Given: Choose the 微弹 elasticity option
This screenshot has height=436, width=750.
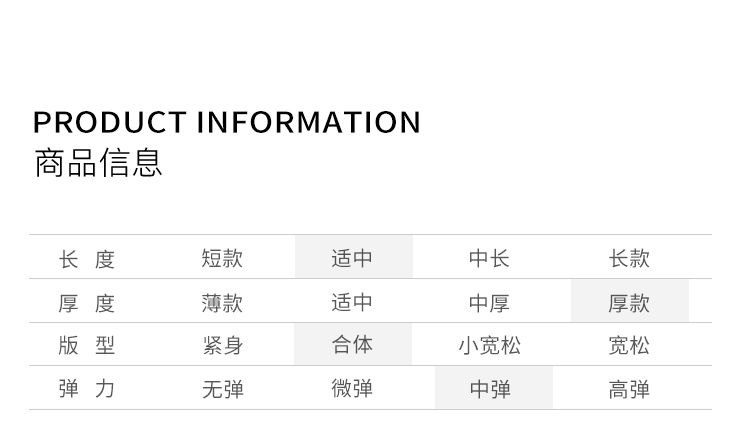Looking at the screenshot, I should tap(352, 388).
